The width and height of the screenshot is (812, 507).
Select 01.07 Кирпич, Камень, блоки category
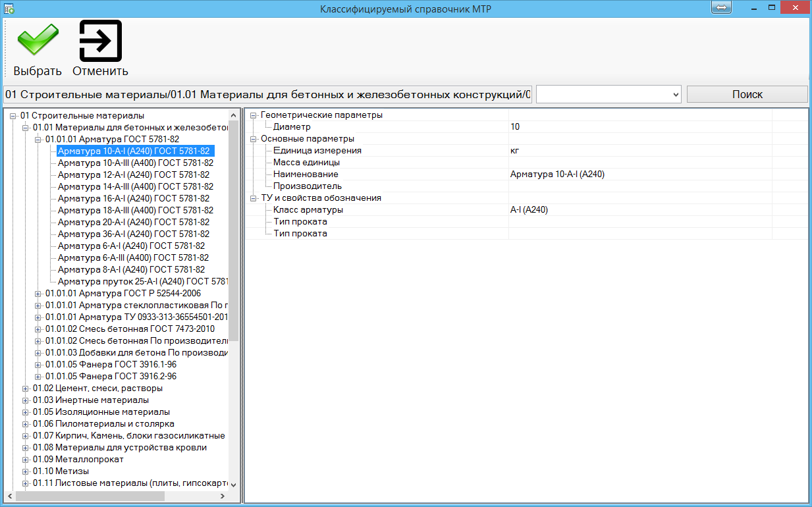point(129,436)
